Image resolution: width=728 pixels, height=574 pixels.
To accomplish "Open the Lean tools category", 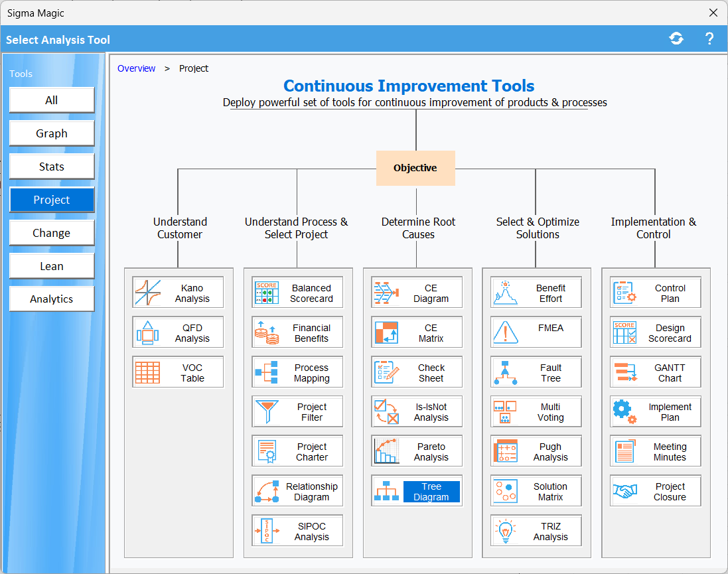I will (52, 266).
